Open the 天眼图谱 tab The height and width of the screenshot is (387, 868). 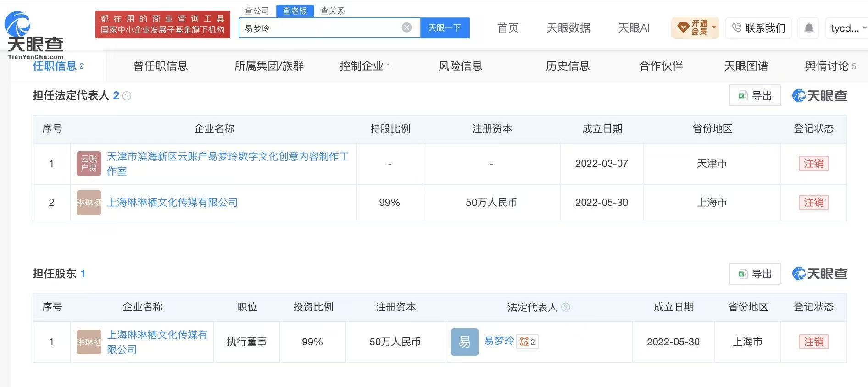coord(746,66)
